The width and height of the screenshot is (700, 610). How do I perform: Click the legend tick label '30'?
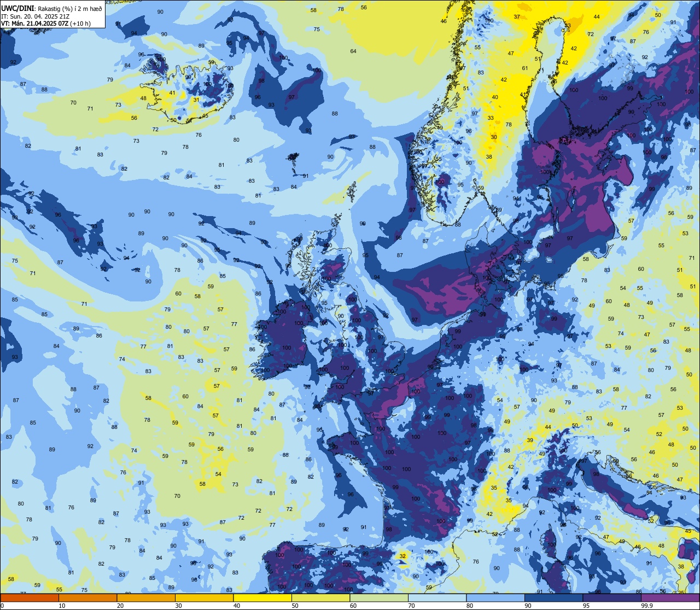click(x=178, y=606)
